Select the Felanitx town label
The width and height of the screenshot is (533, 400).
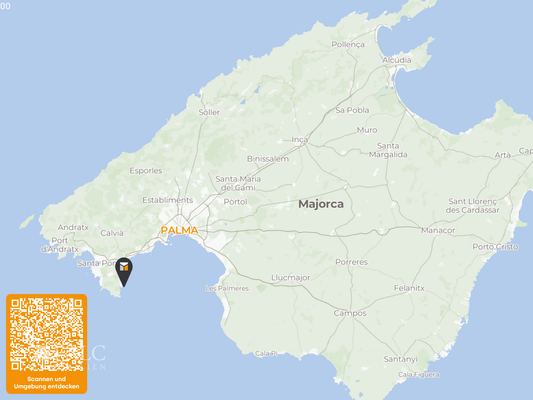[409, 288]
